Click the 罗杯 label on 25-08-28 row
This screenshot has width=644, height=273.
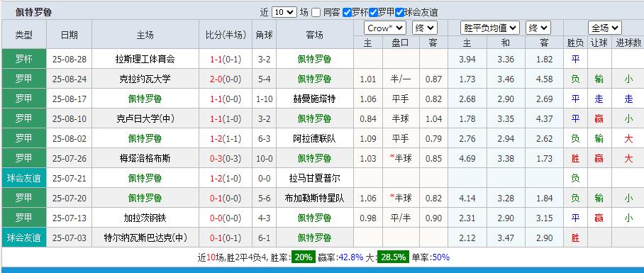(24, 59)
